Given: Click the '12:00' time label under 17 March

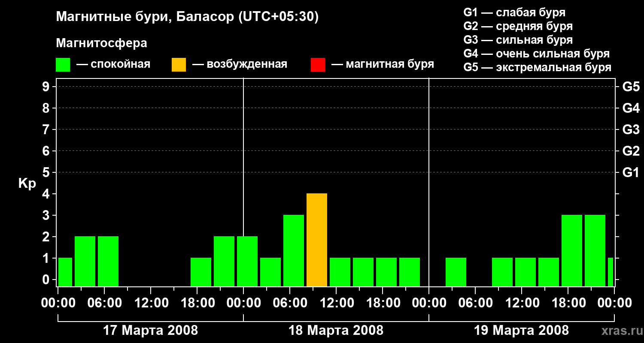Looking at the screenshot, I should [x=151, y=303].
